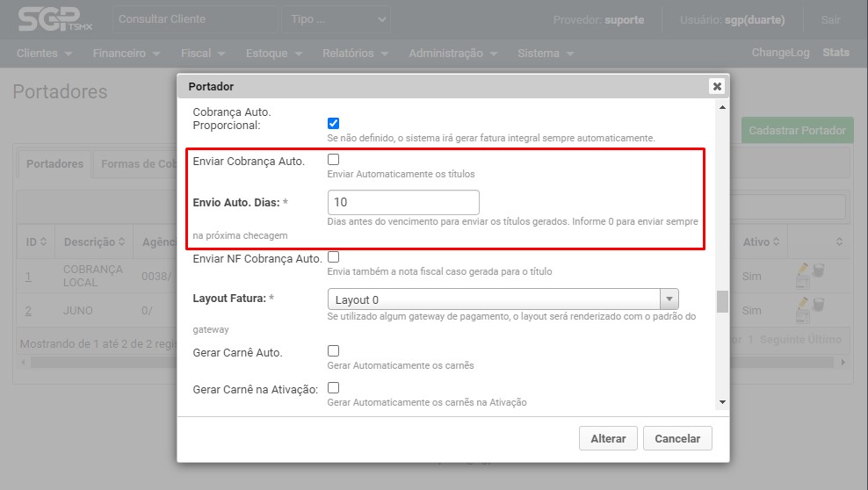Open the Financeiro menu
Viewport: 868px width, 490px height.
pos(126,54)
